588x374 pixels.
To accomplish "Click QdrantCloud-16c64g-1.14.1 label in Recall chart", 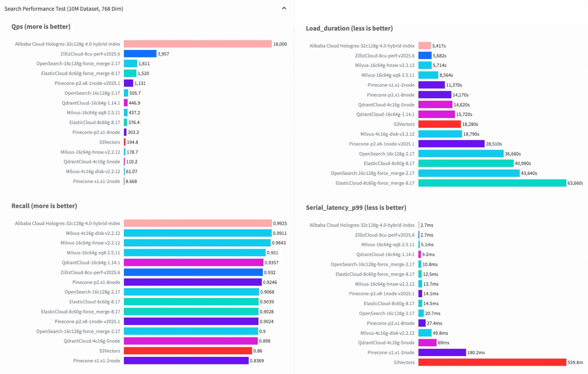I will pyautogui.click(x=91, y=262).
